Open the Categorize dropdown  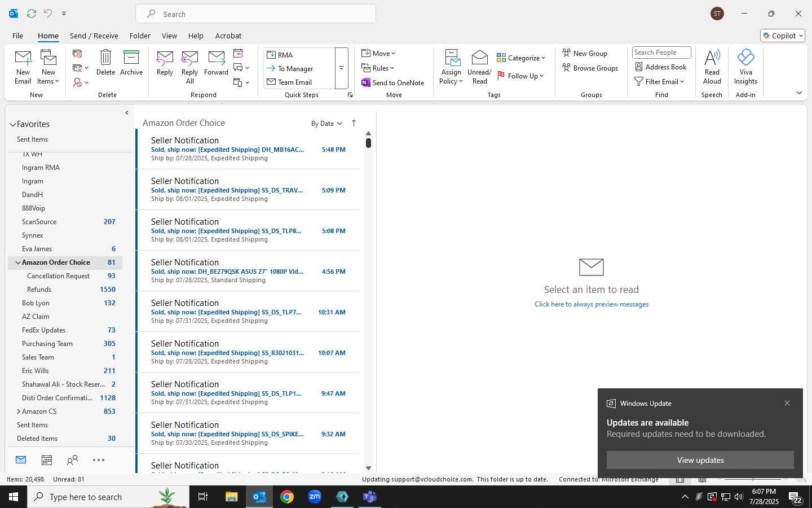click(521, 58)
